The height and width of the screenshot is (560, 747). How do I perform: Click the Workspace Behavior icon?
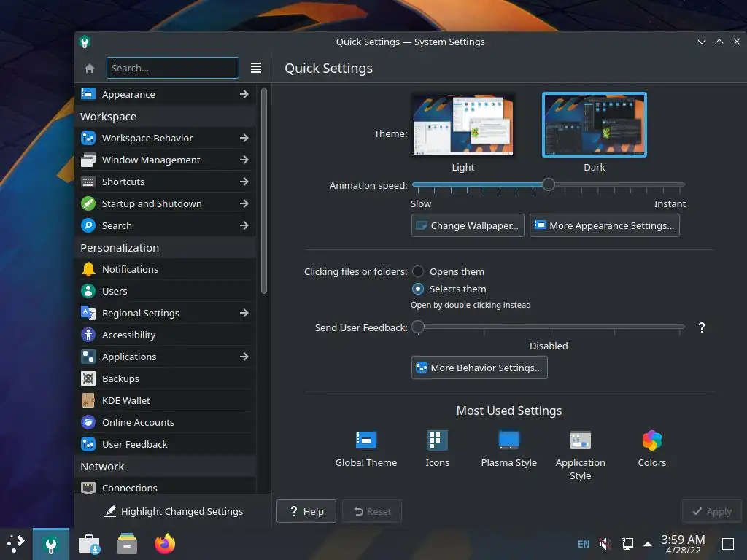88,138
